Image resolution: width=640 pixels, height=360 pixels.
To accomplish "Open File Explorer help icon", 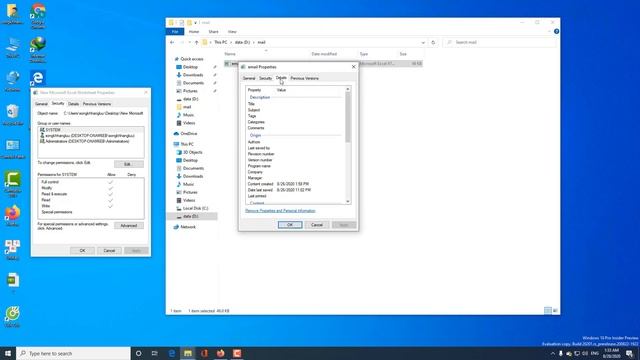I will [x=556, y=31].
